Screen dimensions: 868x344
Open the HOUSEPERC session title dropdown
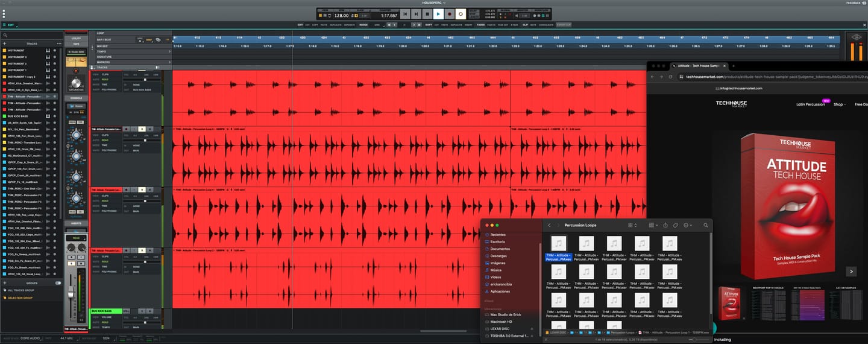(434, 2)
